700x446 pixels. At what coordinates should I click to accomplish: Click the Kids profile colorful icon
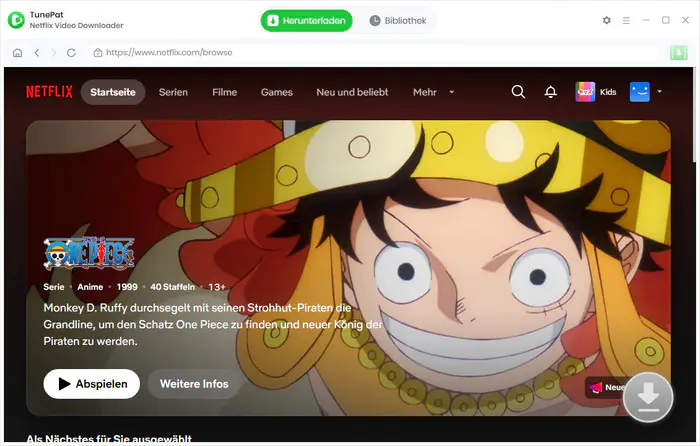(x=585, y=92)
